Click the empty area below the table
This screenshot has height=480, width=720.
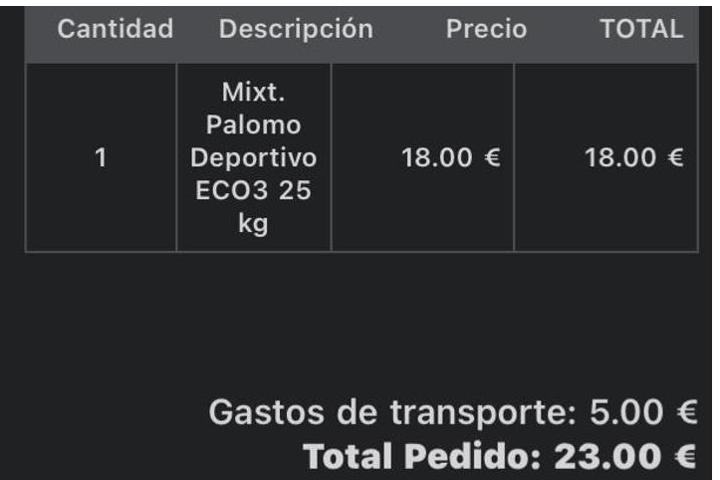(x=358, y=322)
